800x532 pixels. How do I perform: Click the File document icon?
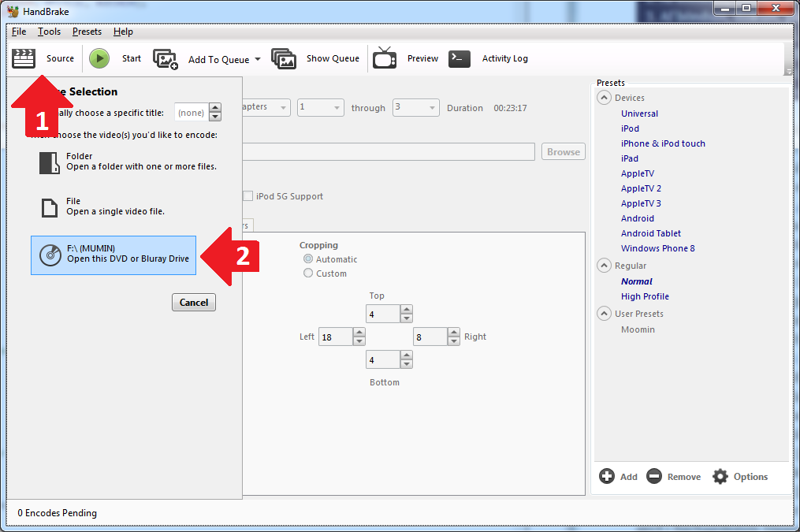coord(50,207)
